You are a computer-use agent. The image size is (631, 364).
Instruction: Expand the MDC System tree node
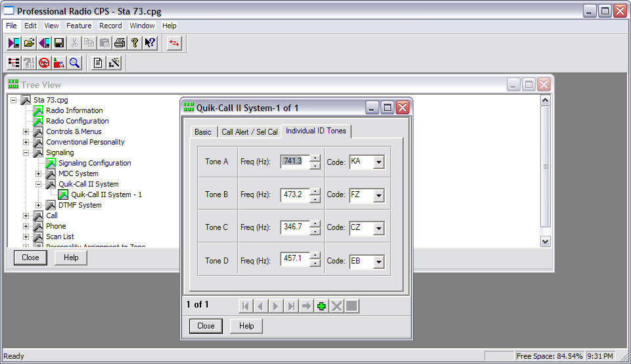point(39,173)
